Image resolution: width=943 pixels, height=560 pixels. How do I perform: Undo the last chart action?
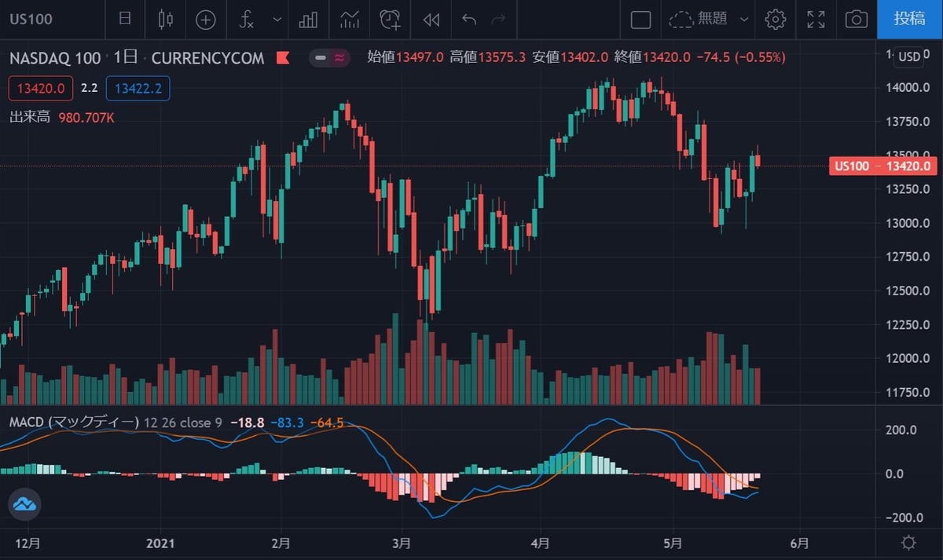tap(469, 19)
